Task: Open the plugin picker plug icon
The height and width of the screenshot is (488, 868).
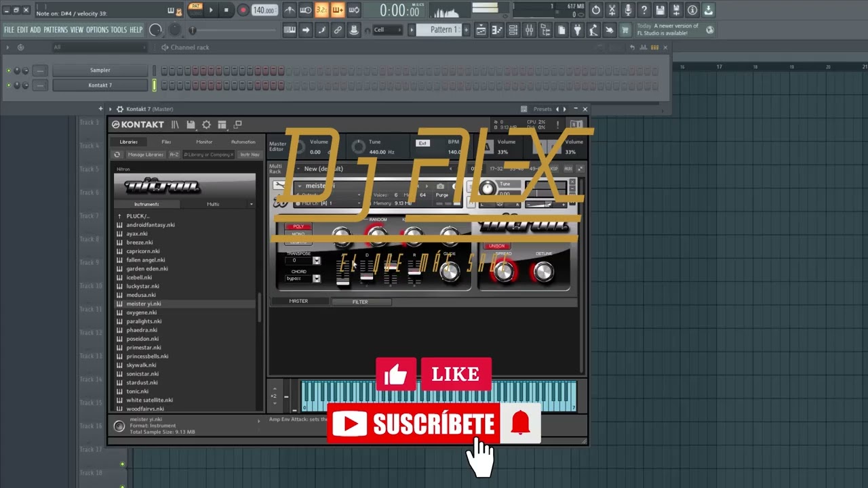Action: [578, 30]
